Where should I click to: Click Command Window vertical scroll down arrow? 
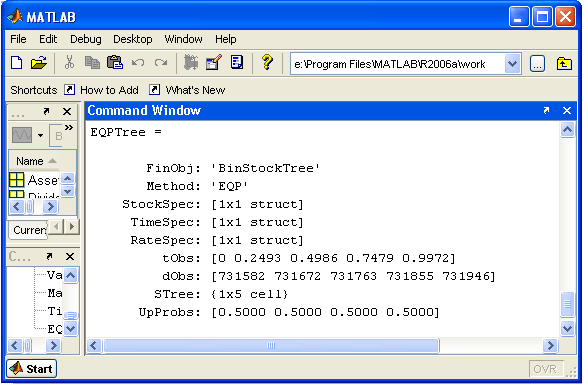(567, 328)
